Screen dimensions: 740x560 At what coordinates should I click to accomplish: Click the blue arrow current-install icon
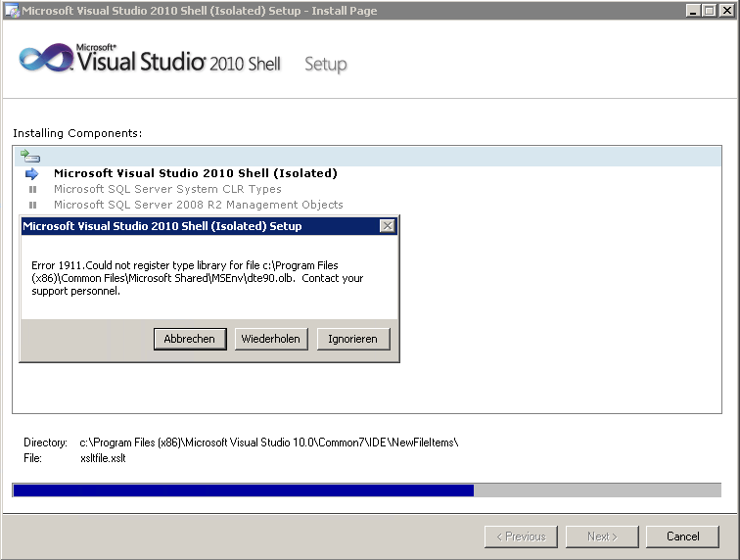pyautogui.click(x=31, y=173)
